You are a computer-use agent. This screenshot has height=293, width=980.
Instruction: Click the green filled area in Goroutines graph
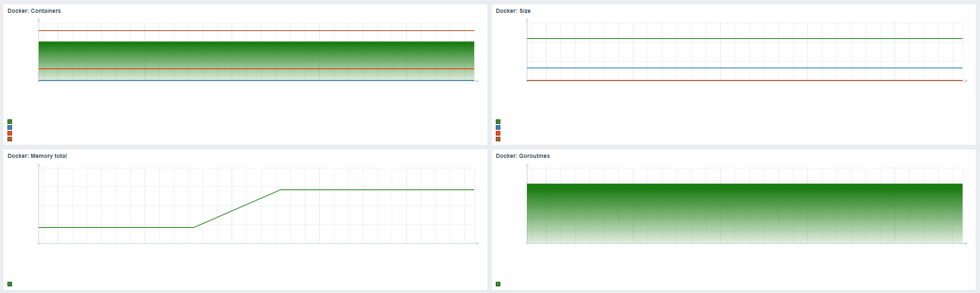pos(745,213)
